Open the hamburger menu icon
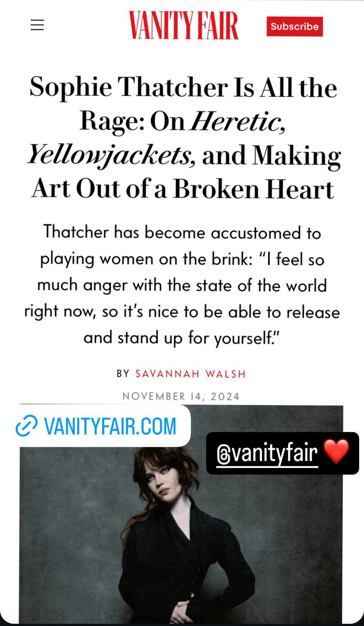 37,26
